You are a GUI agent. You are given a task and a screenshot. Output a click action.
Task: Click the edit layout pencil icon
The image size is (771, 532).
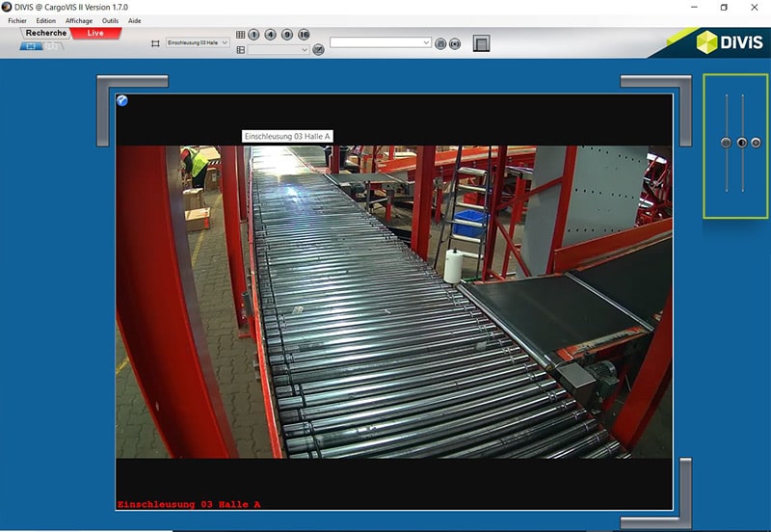(x=318, y=49)
